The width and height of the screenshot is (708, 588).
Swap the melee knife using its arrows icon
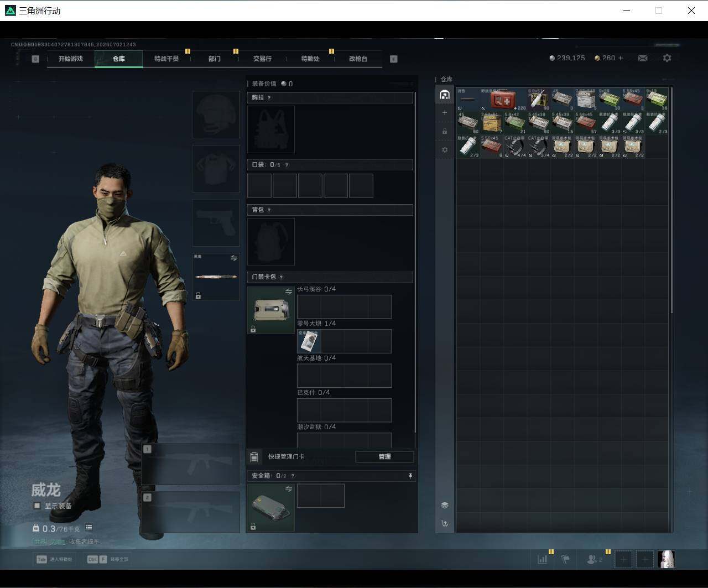[234, 258]
